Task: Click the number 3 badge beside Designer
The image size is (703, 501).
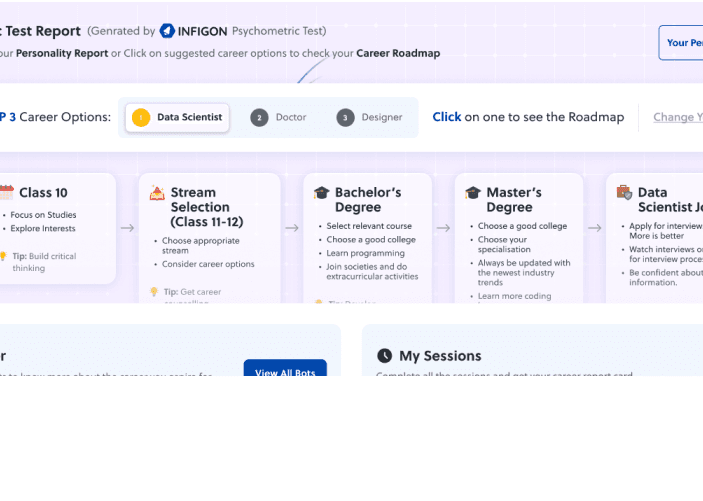Action: 345,118
